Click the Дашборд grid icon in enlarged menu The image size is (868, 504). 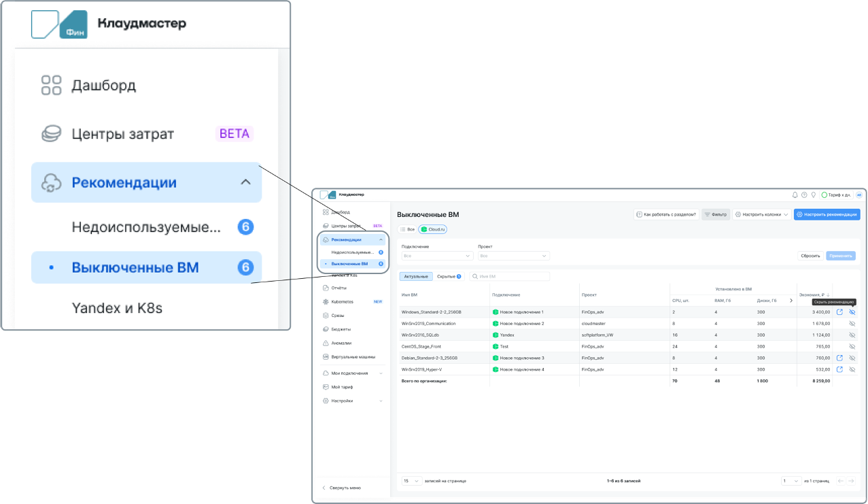[x=52, y=86]
